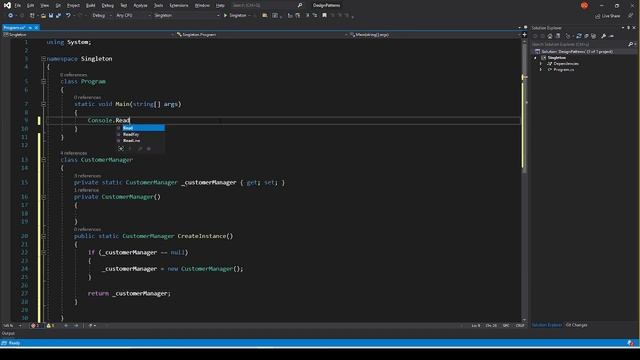Open the Build menu
The image size is (640, 360).
tap(91, 5)
